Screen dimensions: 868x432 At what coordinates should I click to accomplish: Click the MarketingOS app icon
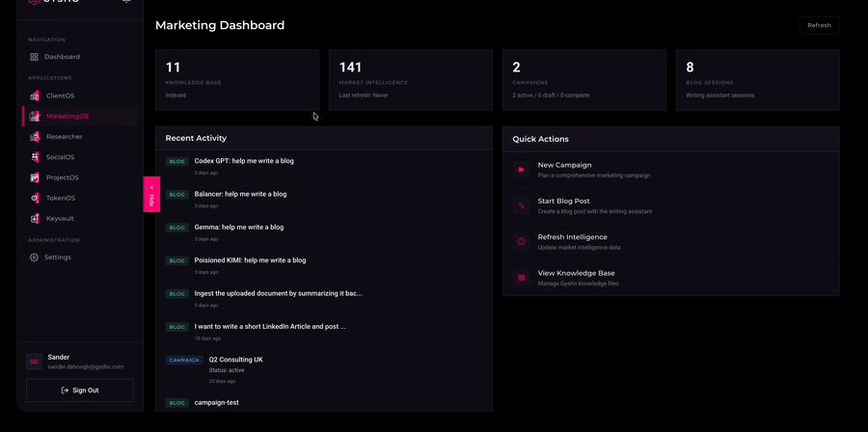point(35,116)
